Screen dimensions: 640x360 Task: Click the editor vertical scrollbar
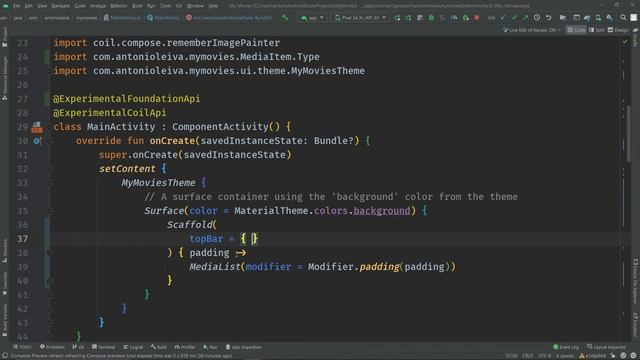[629, 133]
